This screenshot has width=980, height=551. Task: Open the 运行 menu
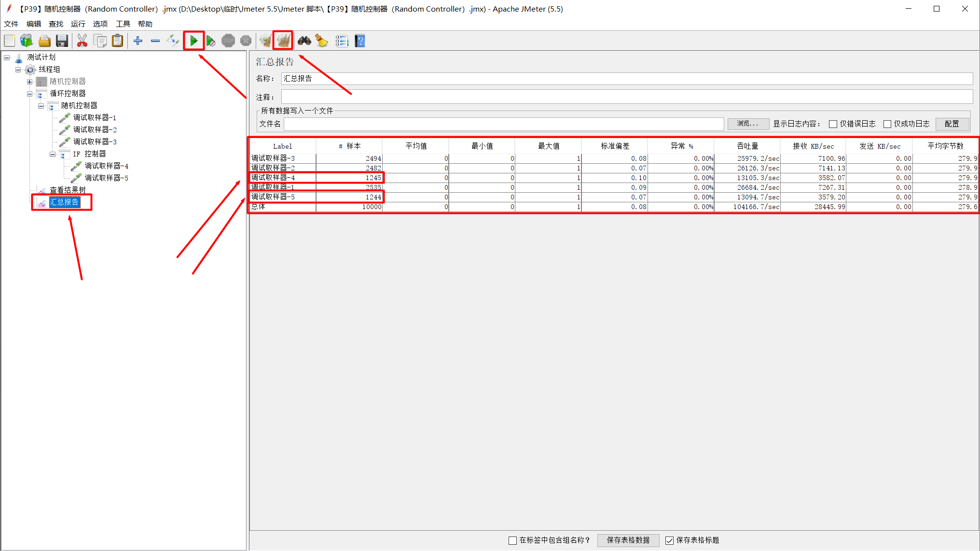click(x=78, y=24)
